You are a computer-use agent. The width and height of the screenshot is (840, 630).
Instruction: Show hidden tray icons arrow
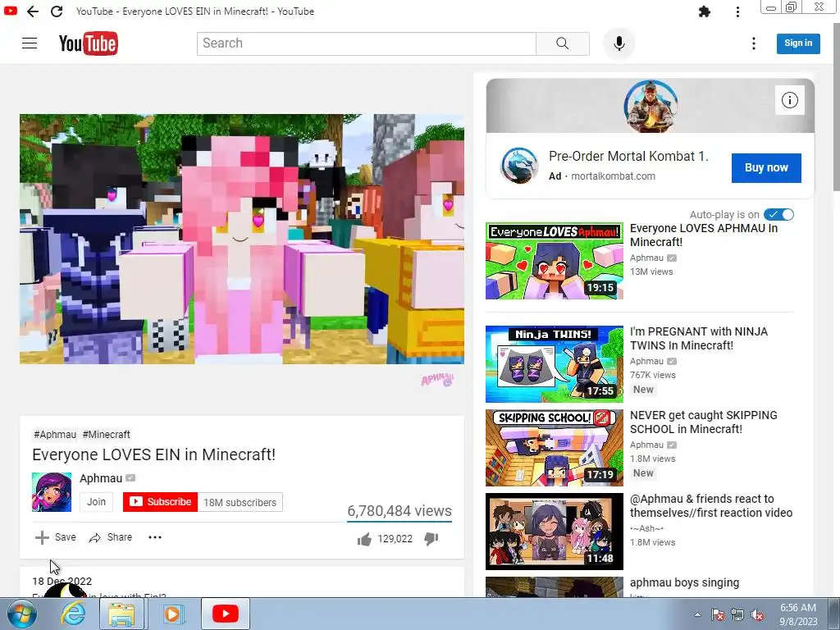[697, 614]
